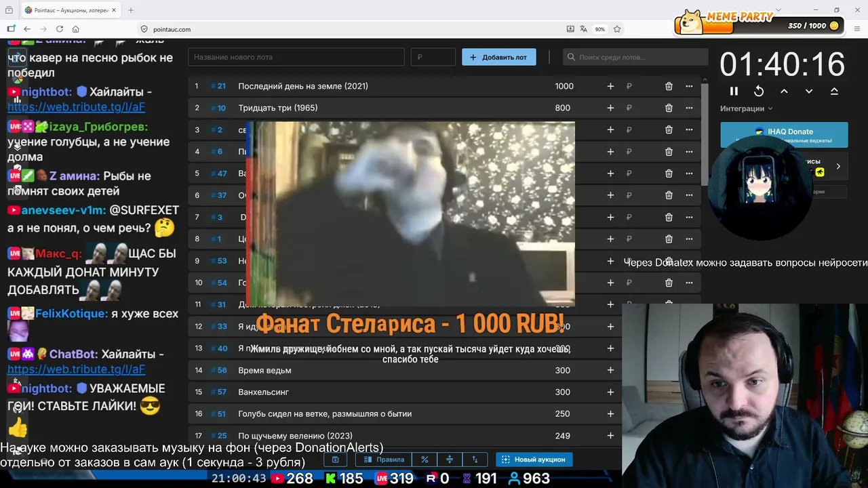The image size is (868, 488).
Task: Open the browser home page
Action: tap(76, 29)
